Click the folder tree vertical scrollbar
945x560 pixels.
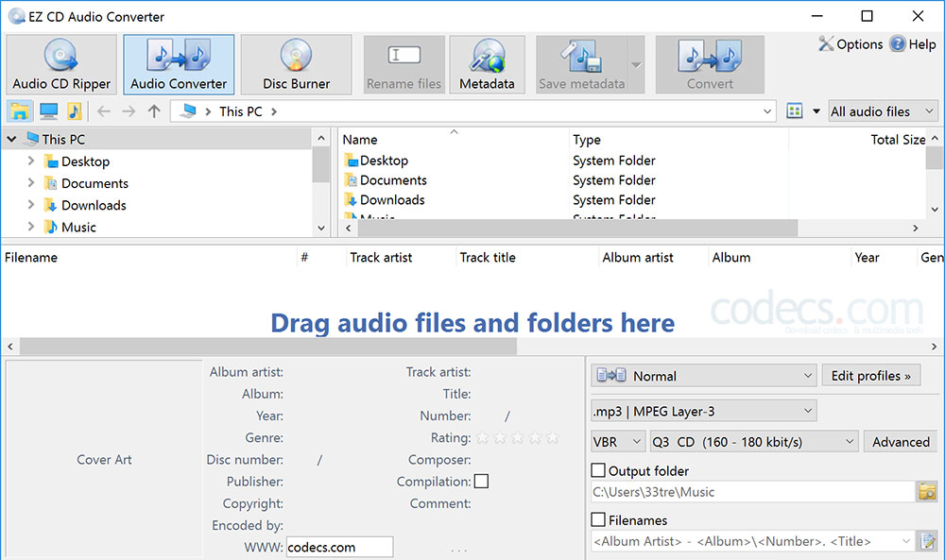coord(320,165)
